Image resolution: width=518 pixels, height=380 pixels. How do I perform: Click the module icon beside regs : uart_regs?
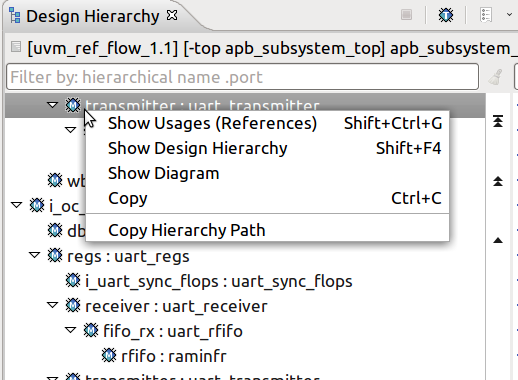(55, 256)
